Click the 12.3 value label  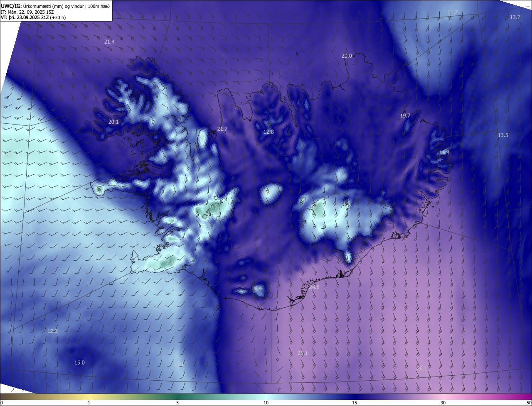coord(52,331)
